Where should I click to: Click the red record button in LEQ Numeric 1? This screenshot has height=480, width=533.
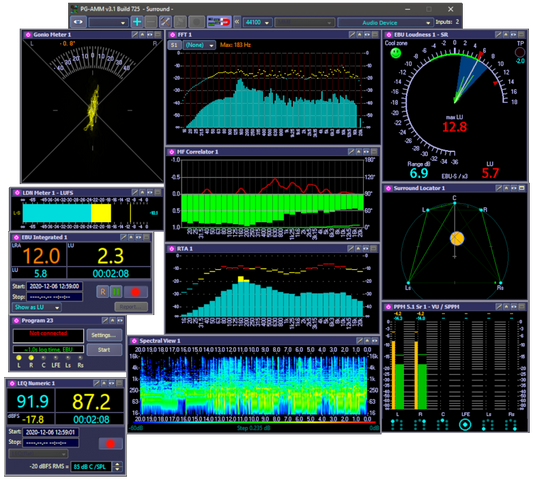coord(110,444)
